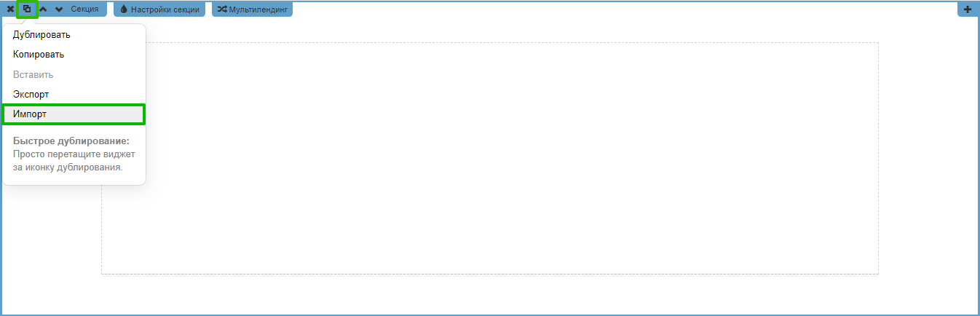980x316 pixels.
Task: Delete the section with the X icon
Action: 10,9
